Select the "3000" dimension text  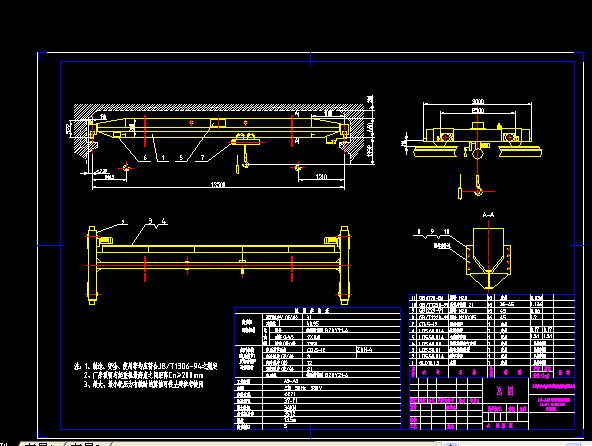coord(478,102)
